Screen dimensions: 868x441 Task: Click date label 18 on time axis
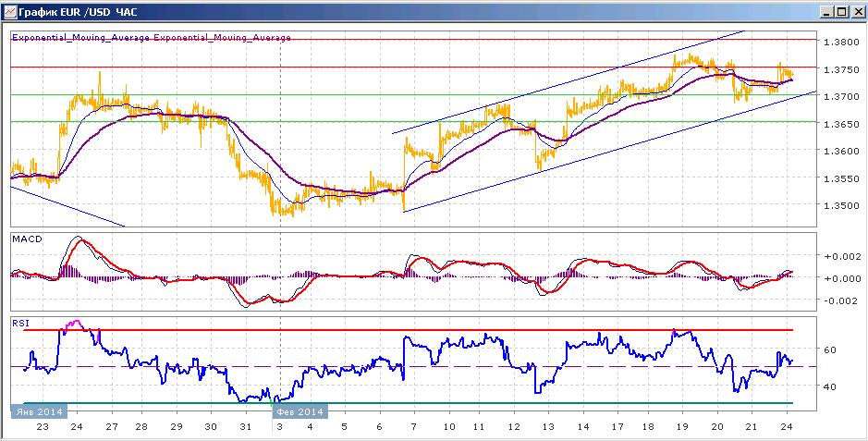[x=648, y=426]
